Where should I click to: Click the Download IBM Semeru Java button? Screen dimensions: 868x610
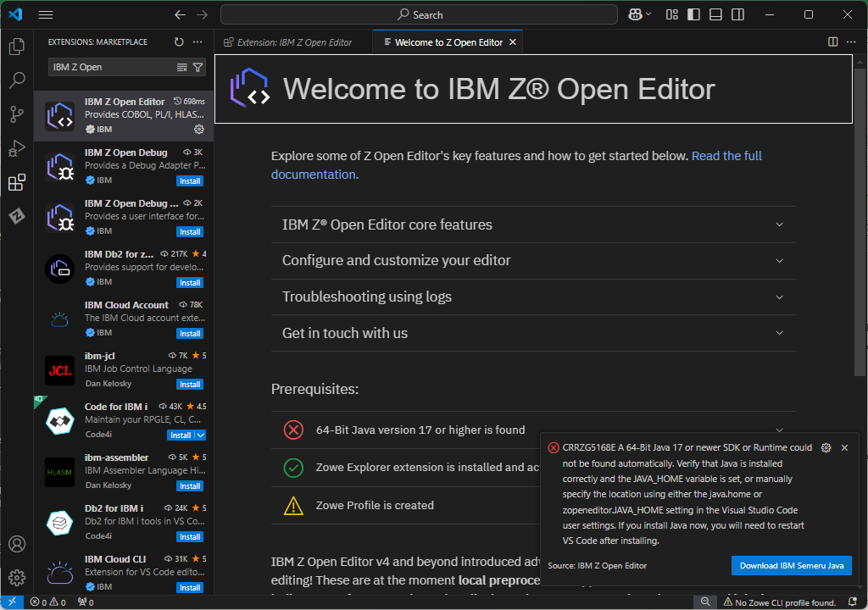pyautogui.click(x=791, y=565)
